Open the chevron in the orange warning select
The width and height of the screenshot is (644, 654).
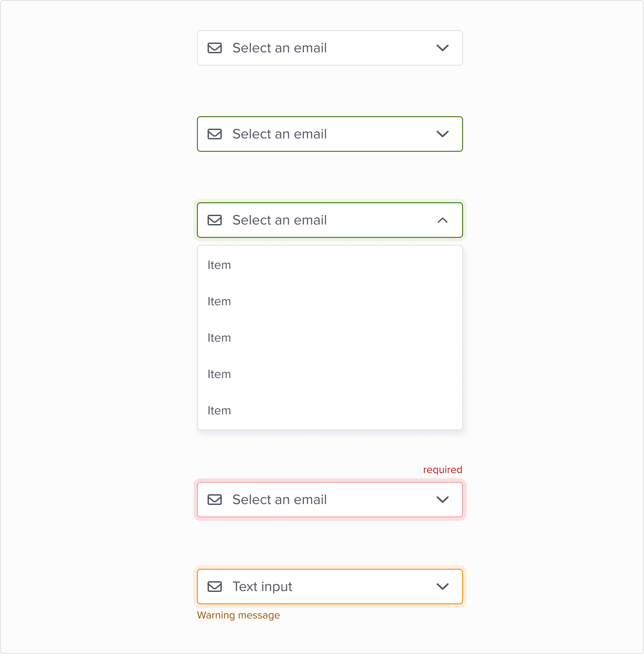click(x=443, y=587)
